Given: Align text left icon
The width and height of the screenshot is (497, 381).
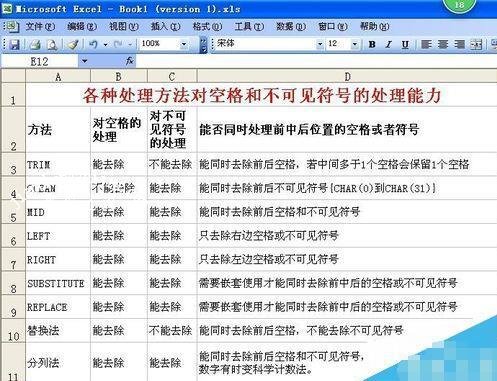Looking at the screenshot, I should pyautogui.click(x=426, y=44).
